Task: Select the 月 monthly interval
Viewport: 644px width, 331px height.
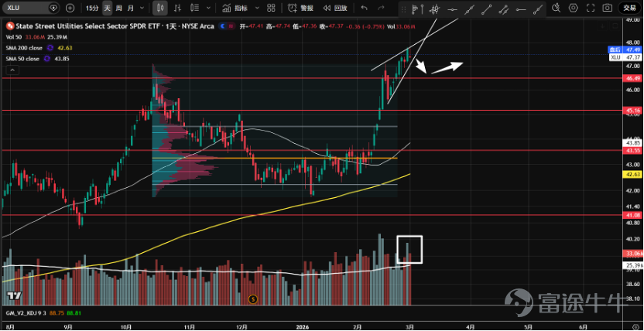Action: coord(130,8)
